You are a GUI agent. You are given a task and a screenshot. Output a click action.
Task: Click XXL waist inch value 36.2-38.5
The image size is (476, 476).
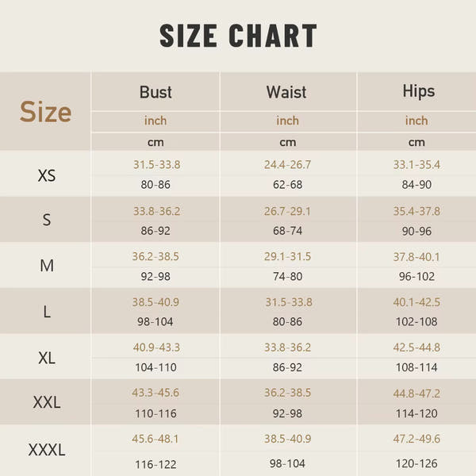click(x=287, y=393)
